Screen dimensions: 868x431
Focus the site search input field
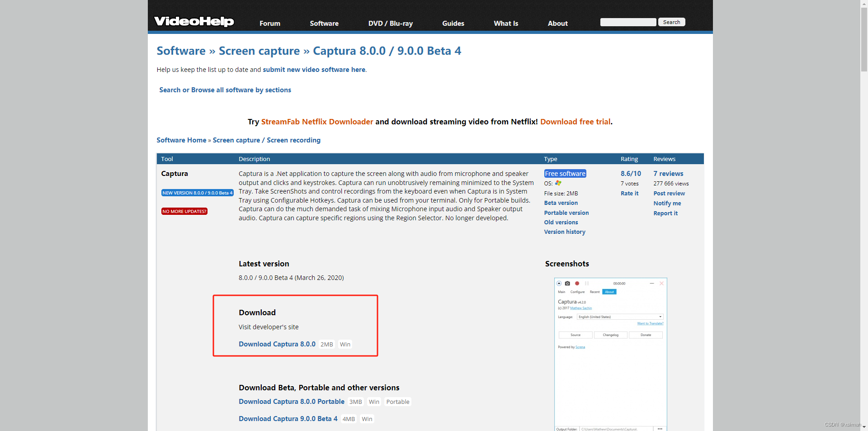(x=628, y=22)
